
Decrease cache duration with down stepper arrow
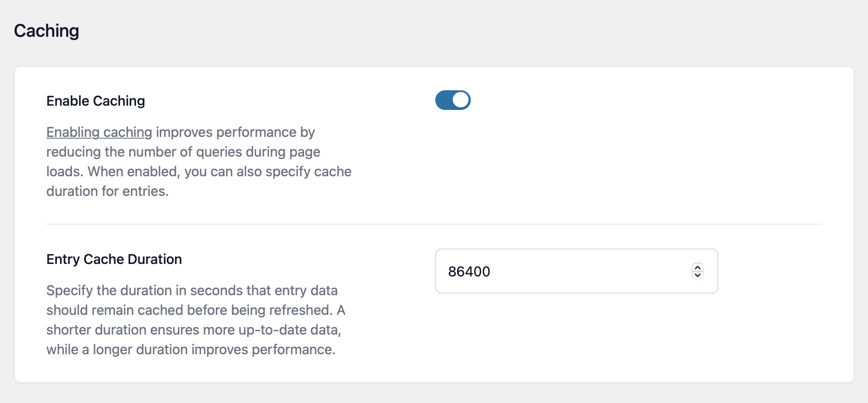pyautogui.click(x=697, y=275)
